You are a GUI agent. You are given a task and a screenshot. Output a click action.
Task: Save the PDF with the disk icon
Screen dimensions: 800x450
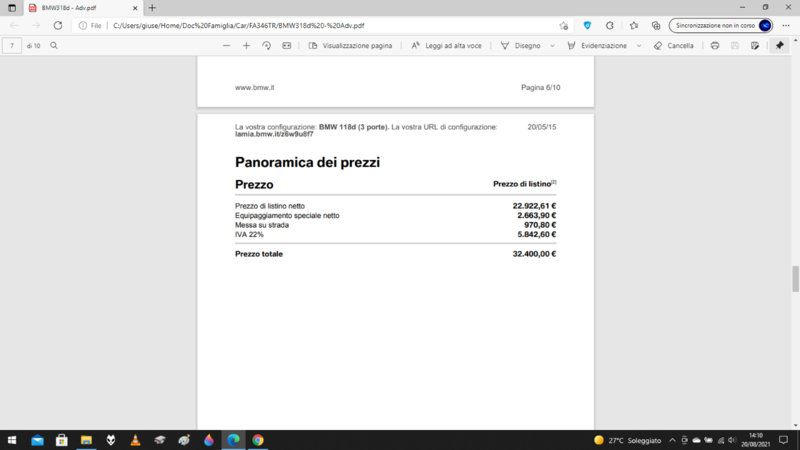tap(735, 46)
